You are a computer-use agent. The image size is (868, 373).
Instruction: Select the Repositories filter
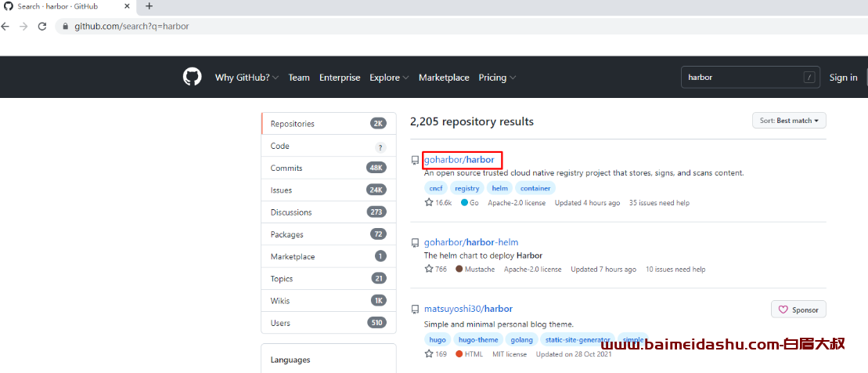coord(328,124)
